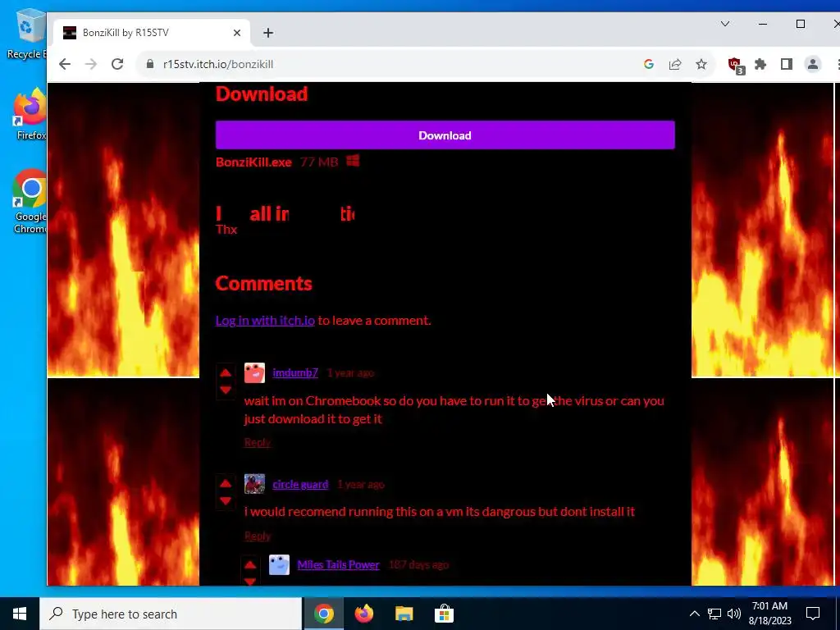This screenshot has width=840, height=630.
Task: Select the Google Chrome desktop shortcut
Action: (30, 201)
